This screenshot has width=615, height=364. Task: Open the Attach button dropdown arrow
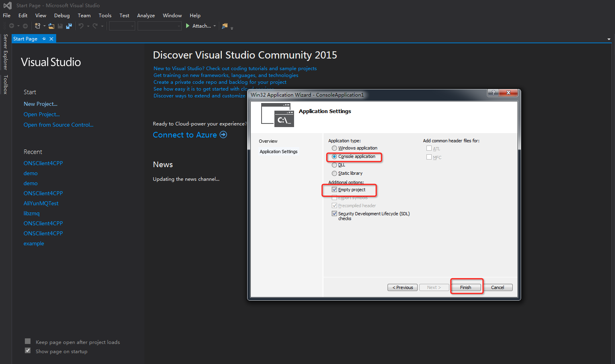[x=215, y=26]
